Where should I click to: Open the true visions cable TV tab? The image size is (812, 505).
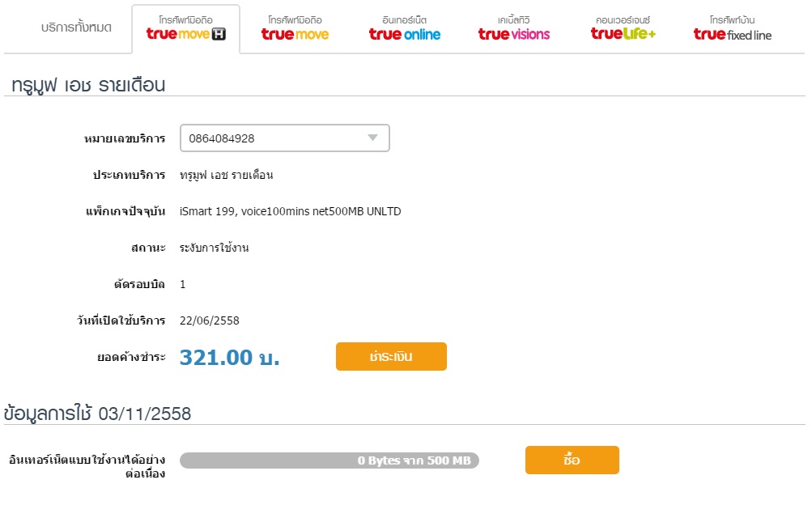[x=514, y=28]
